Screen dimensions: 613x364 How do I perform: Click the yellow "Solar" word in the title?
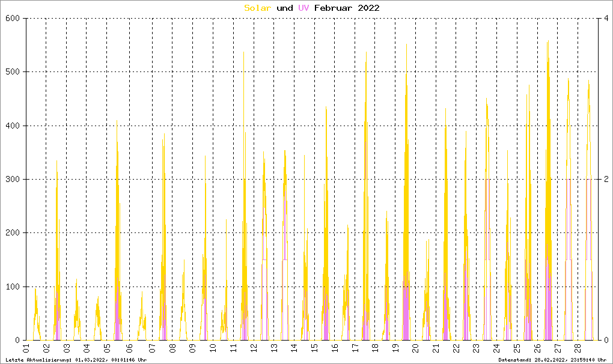(x=257, y=8)
